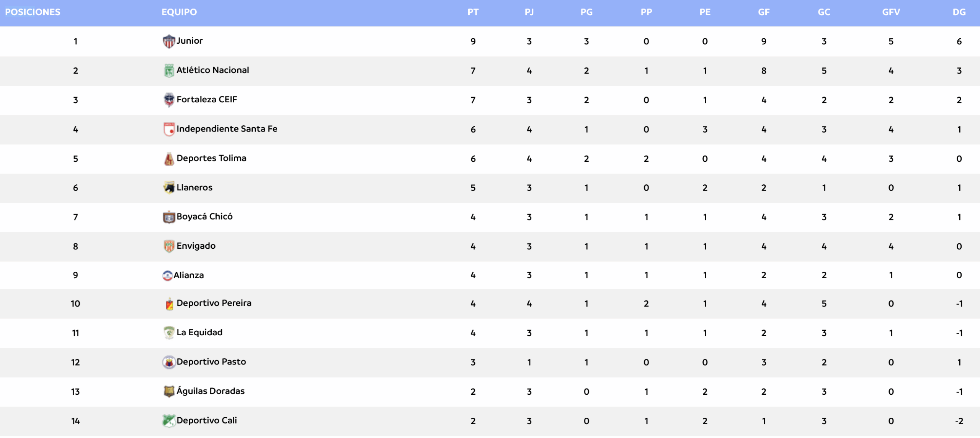Open the La Equidad team link
Screen dimensions: 980x438
pyautogui.click(x=199, y=333)
